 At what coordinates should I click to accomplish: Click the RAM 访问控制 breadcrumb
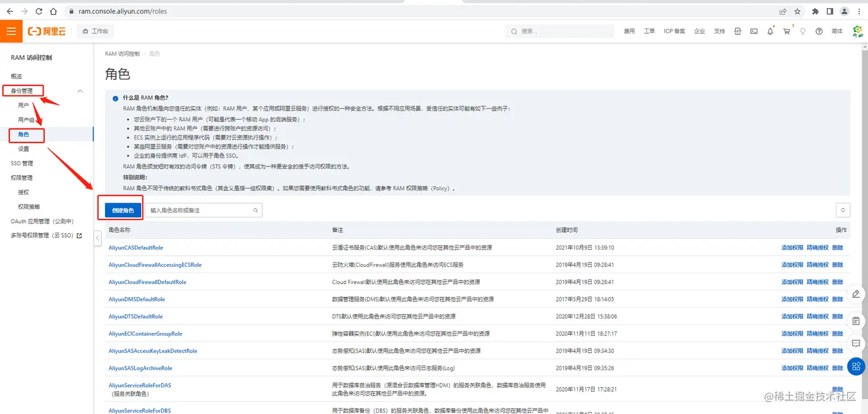pos(122,53)
